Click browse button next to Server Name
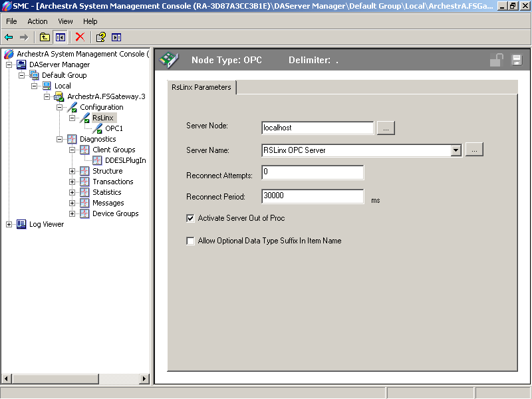 click(x=473, y=150)
